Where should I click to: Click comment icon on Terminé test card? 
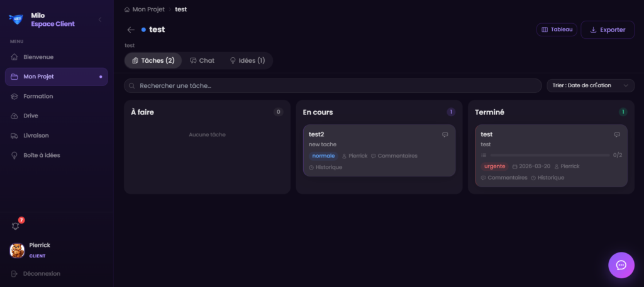(616, 134)
